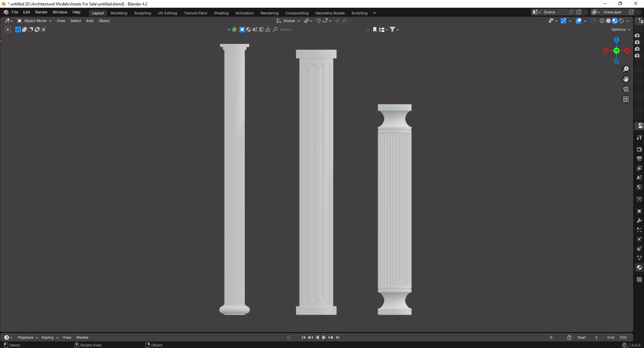Jump to the timeline end frame

click(x=338, y=338)
